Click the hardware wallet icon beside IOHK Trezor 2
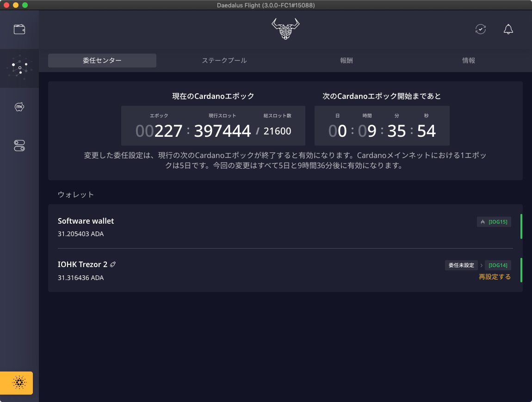The image size is (532, 402). pyautogui.click(x=113, y=264)
